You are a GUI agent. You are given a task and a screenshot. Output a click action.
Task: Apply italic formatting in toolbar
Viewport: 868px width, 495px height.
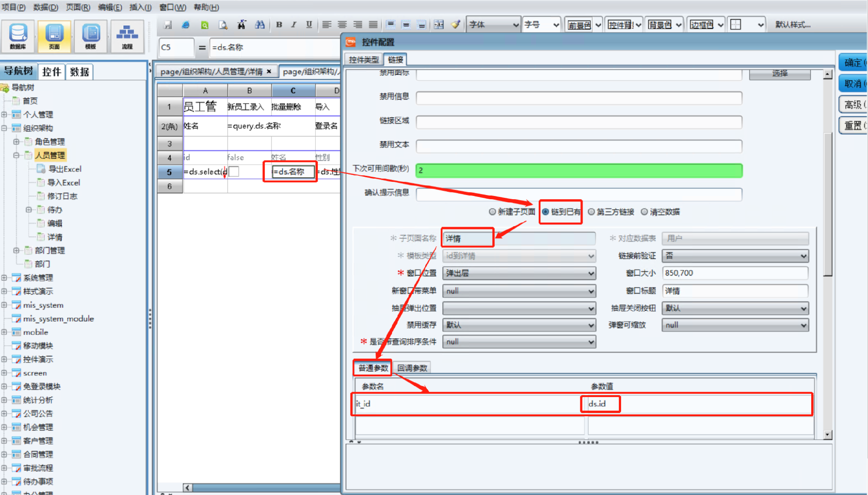(294, 25)
